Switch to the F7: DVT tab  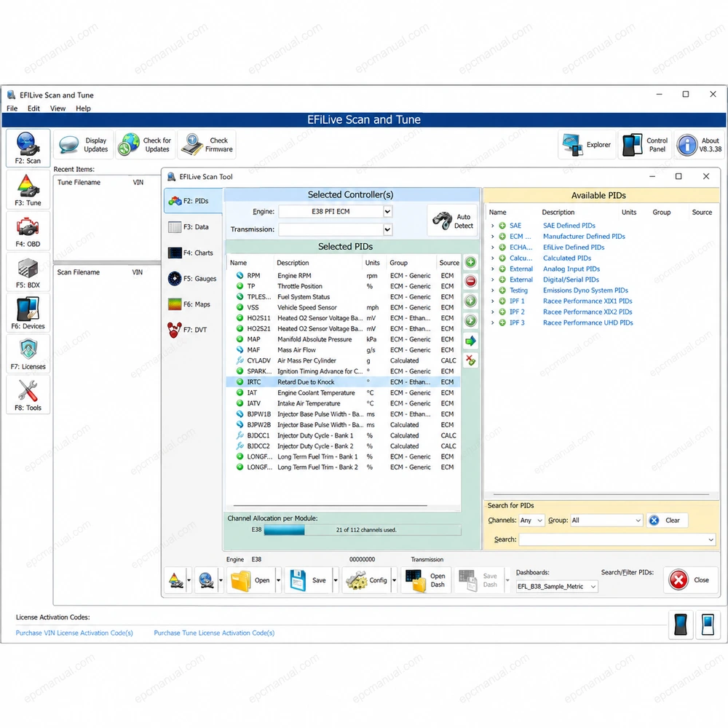193,330
